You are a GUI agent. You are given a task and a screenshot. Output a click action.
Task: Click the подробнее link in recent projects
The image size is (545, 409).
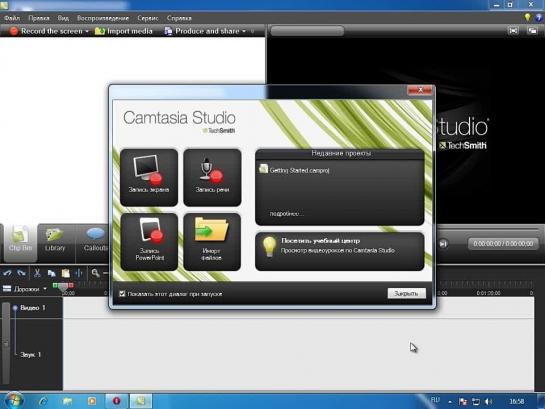click(x=286, y=213)
